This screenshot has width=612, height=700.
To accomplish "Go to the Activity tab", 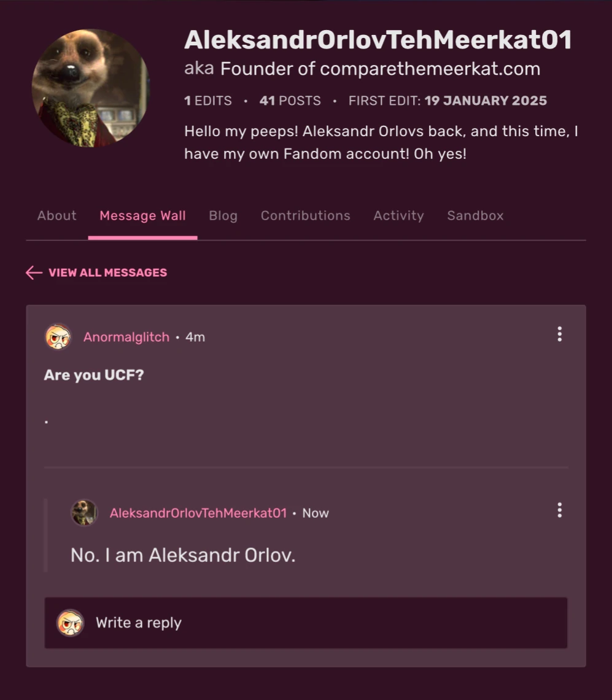I will tap(398, 216).
